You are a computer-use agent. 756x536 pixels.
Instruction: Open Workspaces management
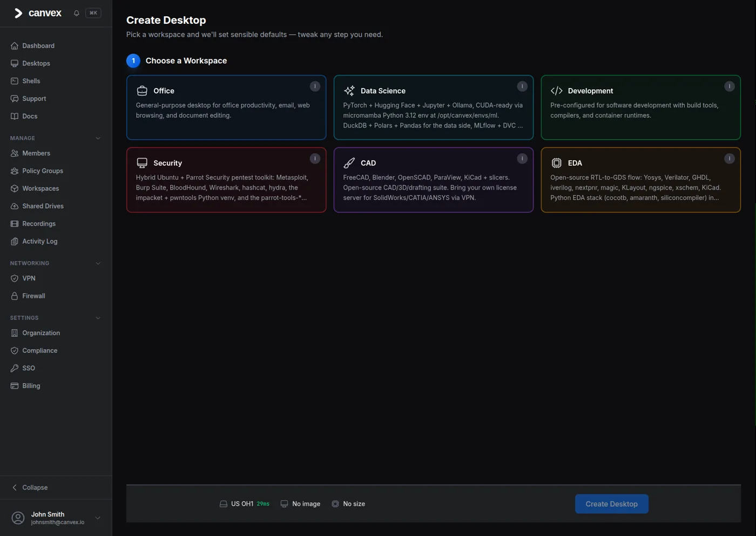pyautogui.click(x=56, y=189)
